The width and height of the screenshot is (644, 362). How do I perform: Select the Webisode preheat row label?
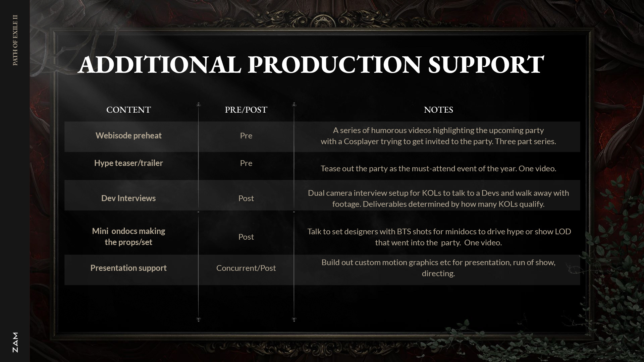(128, 135)
